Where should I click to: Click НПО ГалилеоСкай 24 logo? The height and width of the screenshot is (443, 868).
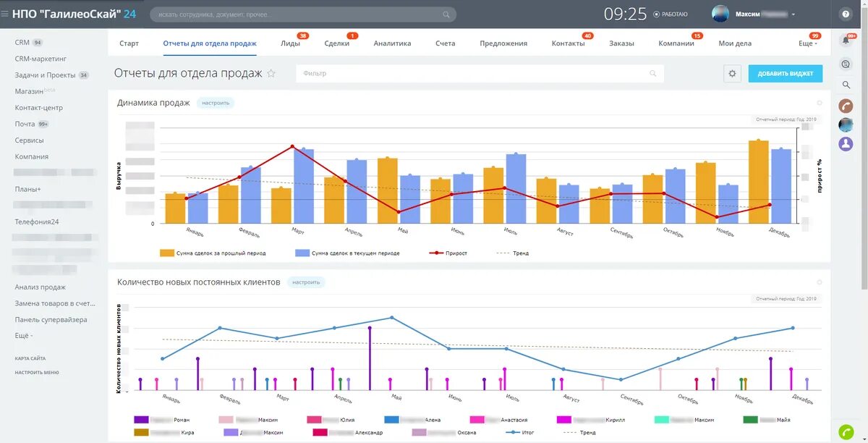tap(74, 14)
